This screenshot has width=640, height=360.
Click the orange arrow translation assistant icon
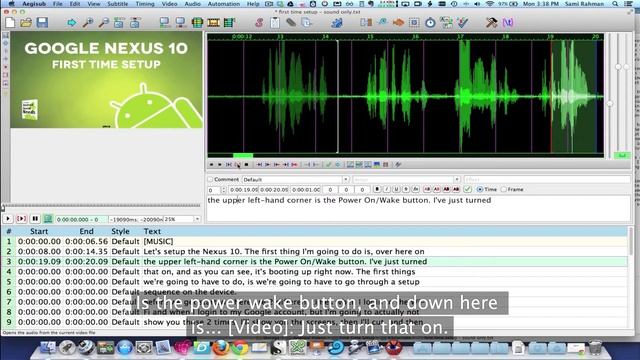[x=398, y=22]
